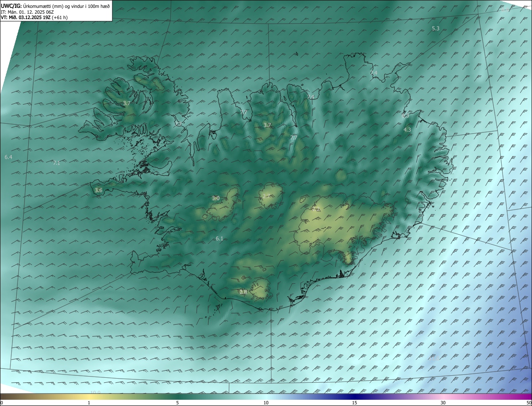Image resolution: width=532 pixels, height=406 pixels.
Task: Click the 6.4 value on the map
Action: 8,157
